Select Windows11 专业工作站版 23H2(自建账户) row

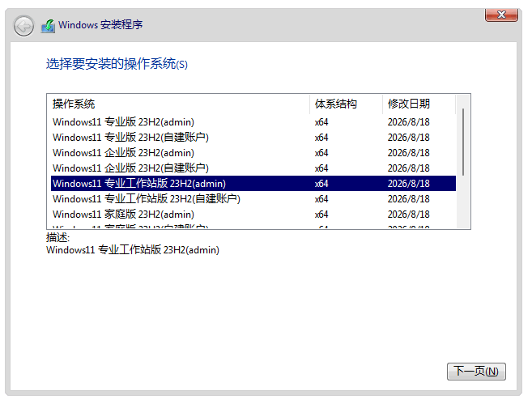(x=253, y=199)
